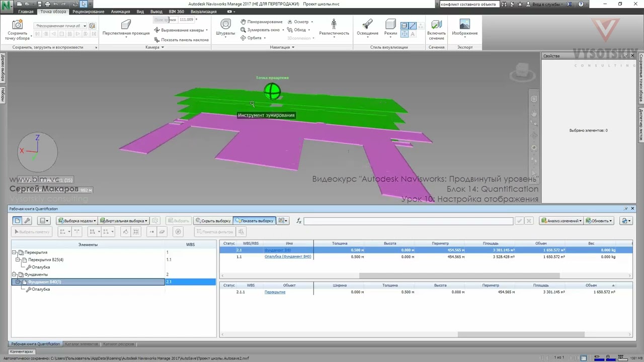Viewport: 644px width, 362px height.
Task: Expand the Camera (Камера) ribbon panel
Action: 154,47
